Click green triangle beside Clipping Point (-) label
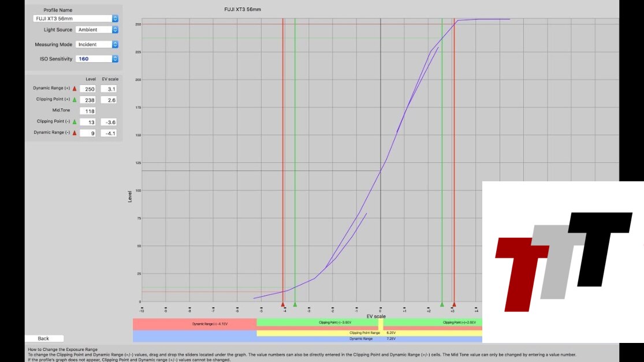 click(x=75, y=122)
